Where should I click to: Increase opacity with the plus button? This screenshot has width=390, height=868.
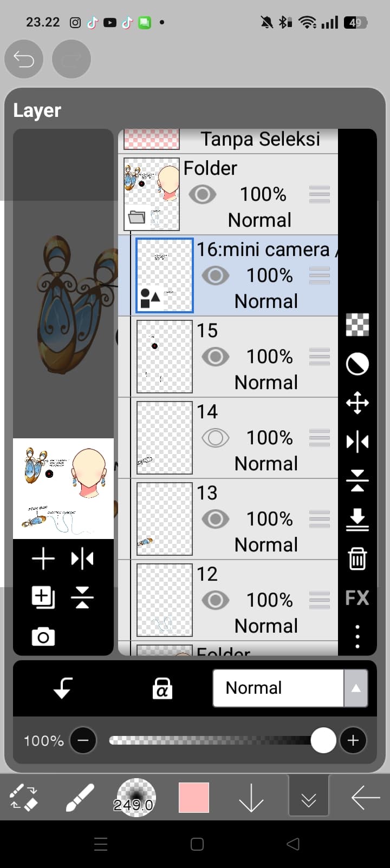pos(353,740)
